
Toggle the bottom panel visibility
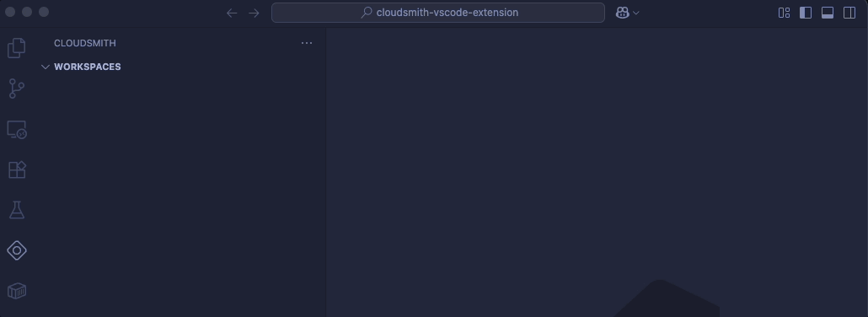point(827,13)
